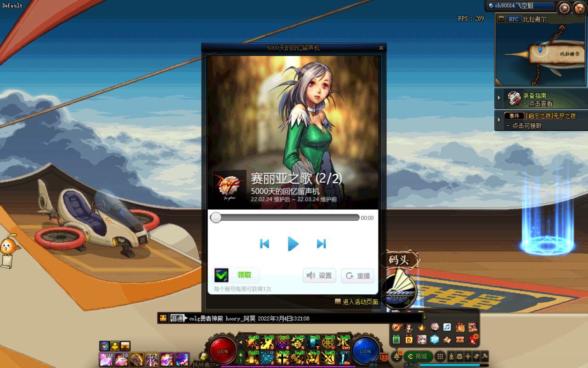Click the 领取 claim button
The image size is (588, 368).
236,275
